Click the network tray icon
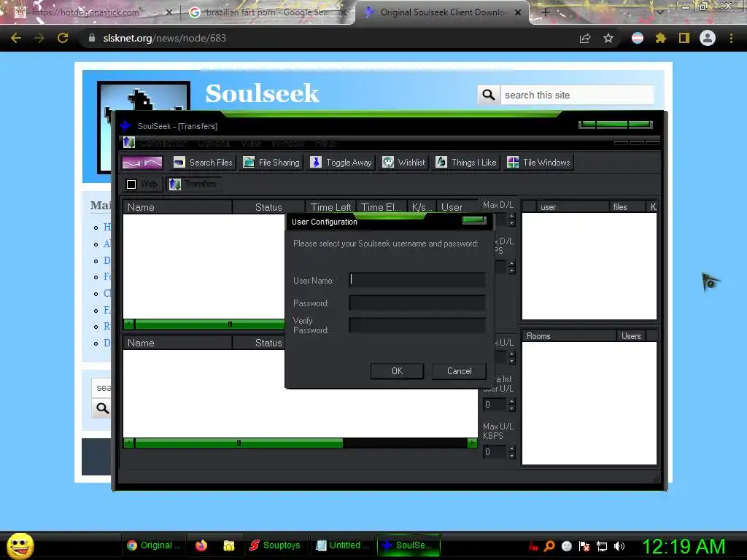 [x=602, y=546]
